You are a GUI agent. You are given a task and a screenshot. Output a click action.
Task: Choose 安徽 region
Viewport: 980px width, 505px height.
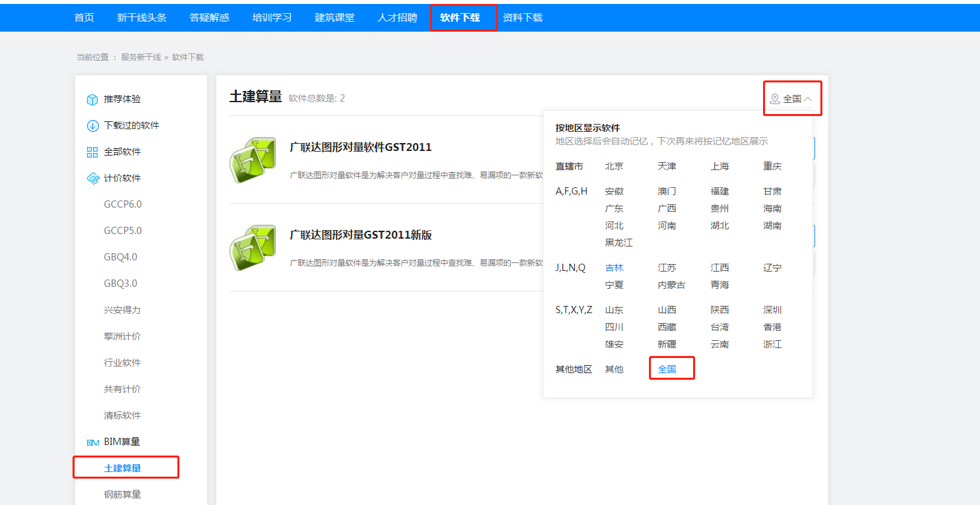(x=614, y=191)
